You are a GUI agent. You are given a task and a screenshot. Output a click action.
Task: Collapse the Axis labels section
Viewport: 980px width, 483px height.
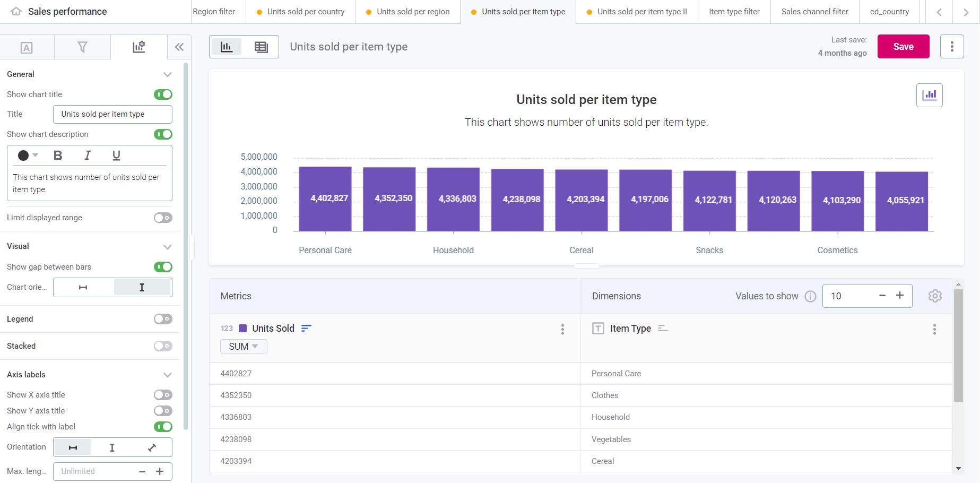pyautogui.click(x=168, y=375)
